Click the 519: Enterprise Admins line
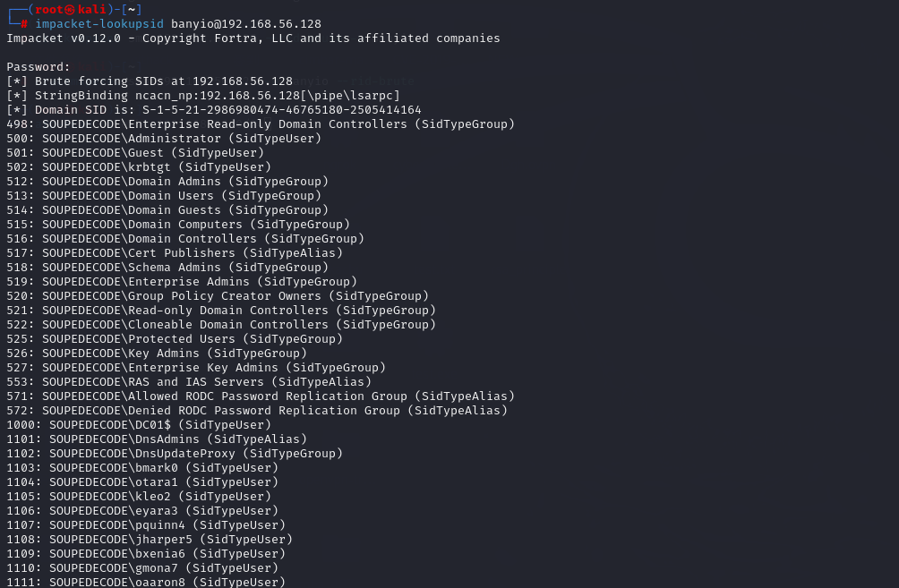The width and height of the screenshot is (899, 588). (182, 282)
